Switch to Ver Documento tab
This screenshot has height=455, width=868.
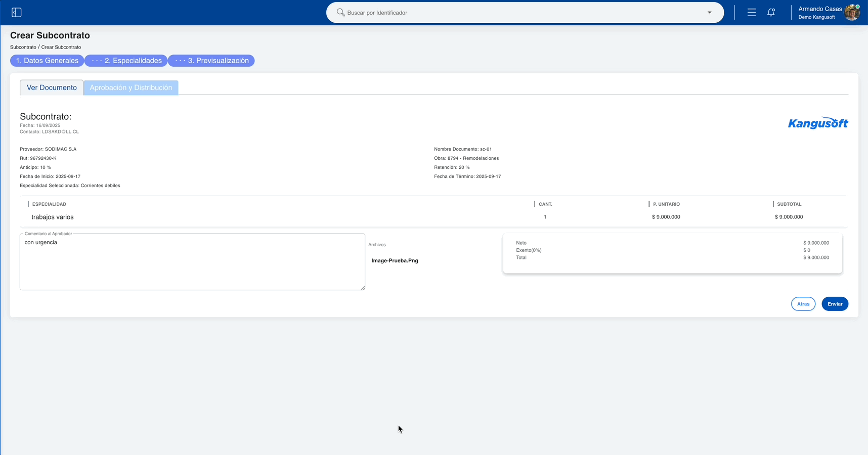point(52,87)
